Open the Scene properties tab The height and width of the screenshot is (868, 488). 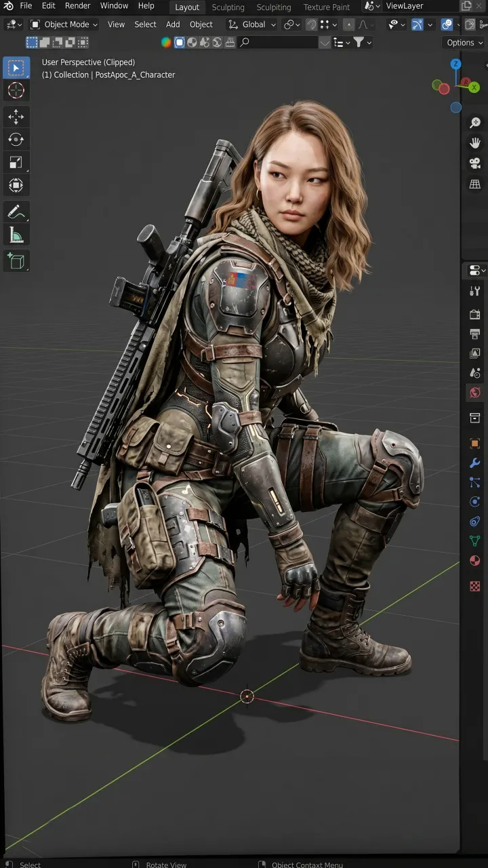(475, 373)
